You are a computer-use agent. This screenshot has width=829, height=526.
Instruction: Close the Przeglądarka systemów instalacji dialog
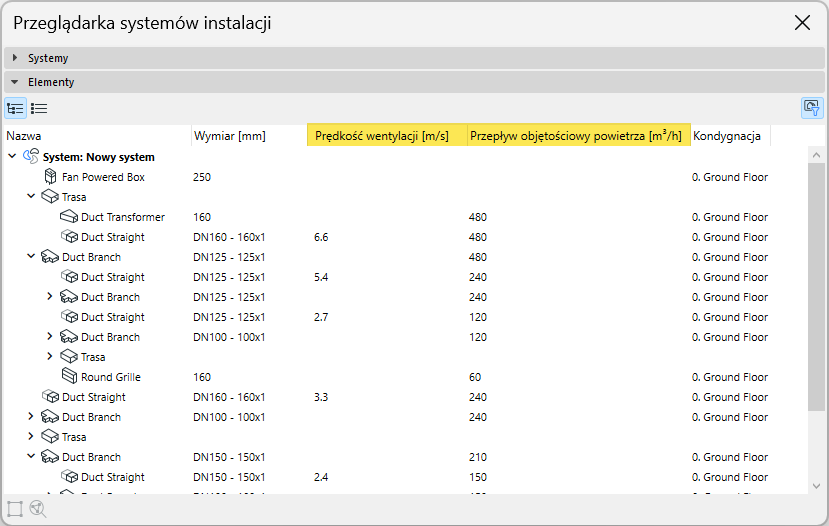pyautogui.click(x=802, y=23)
